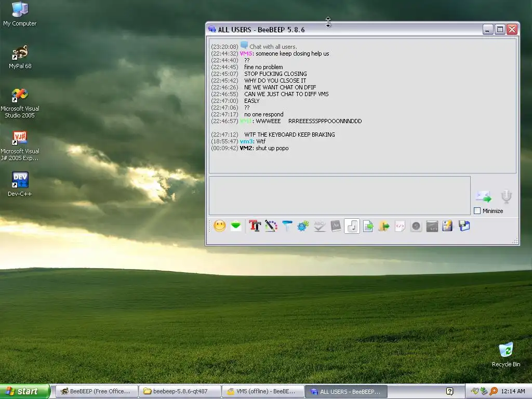Click the microphone voice message icon
This screenshot has width=532, height=399.
tap(506, 196)
